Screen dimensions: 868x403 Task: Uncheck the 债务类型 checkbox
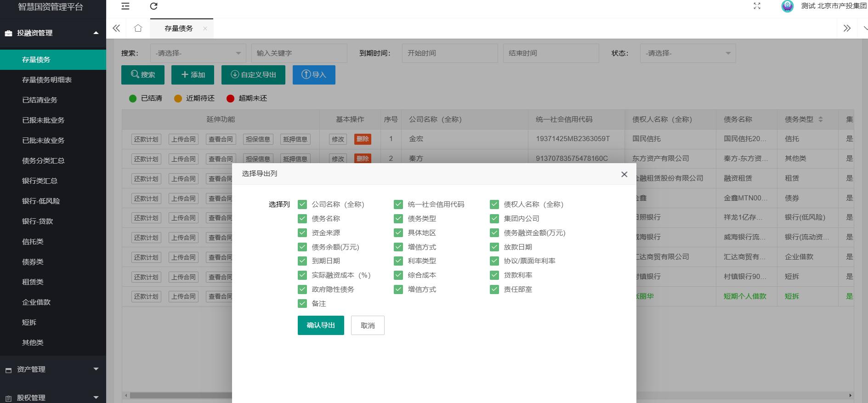click(x=398, y=219)
